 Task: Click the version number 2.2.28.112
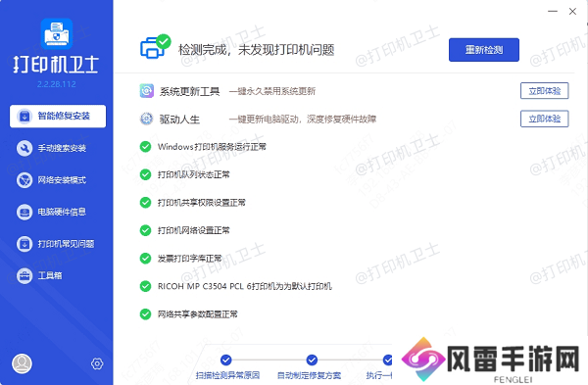click(56, 84)
